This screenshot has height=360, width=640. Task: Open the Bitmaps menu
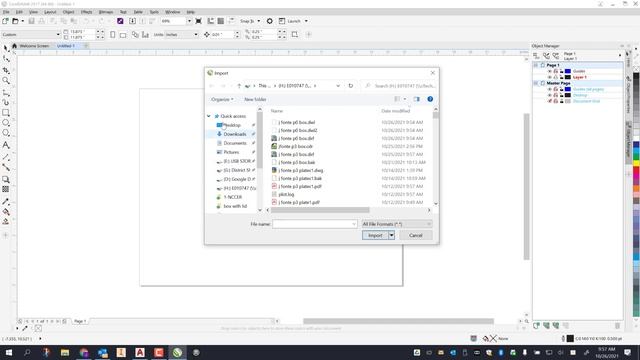click(106, 12)
